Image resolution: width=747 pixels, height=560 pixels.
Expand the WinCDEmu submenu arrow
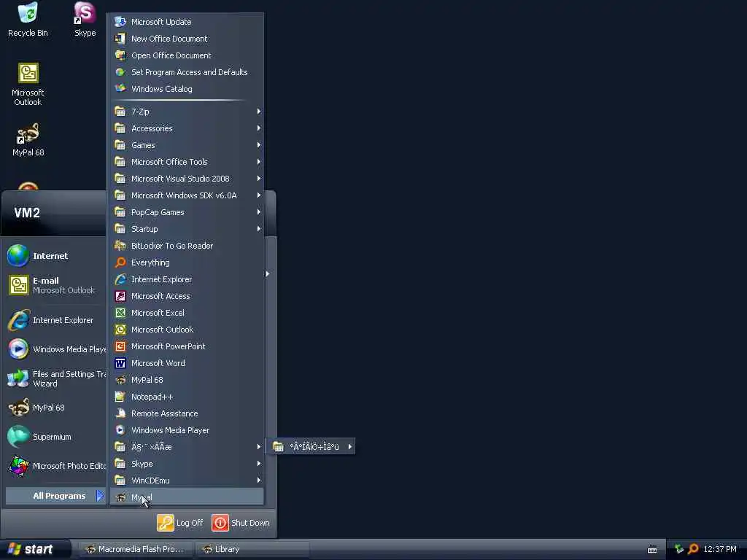[x=259, y=481]
